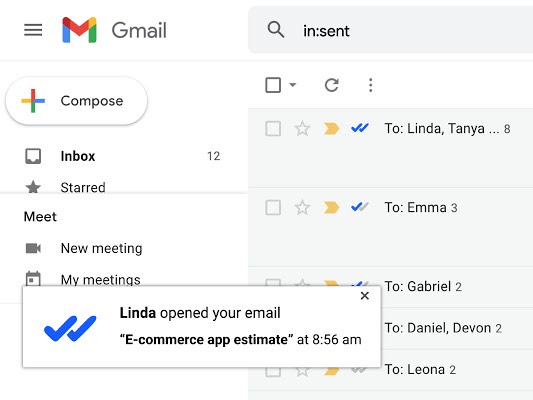
Task: Click the search magnifier icon
Action: (276, 30)
